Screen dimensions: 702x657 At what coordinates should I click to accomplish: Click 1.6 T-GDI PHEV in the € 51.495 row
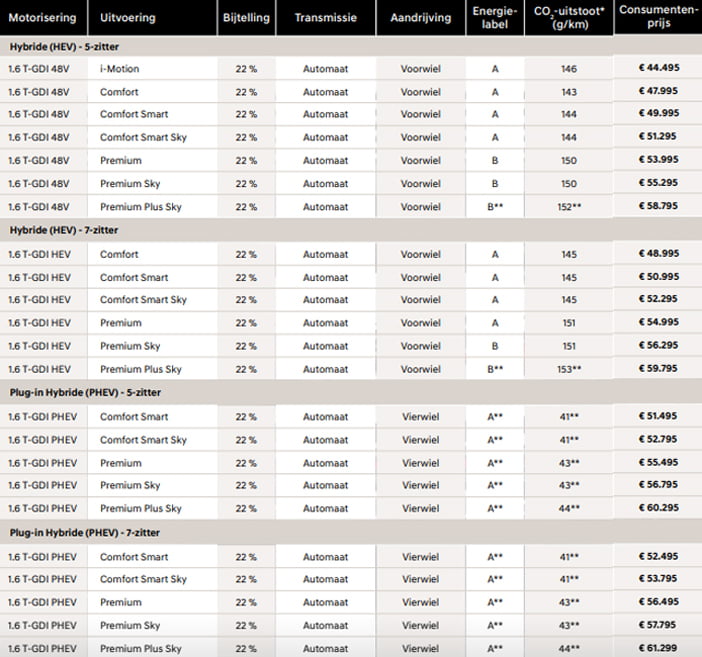click(43, 417)
